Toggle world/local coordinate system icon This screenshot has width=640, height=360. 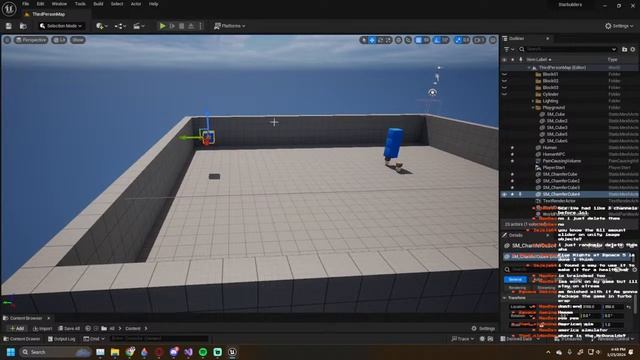[398, 40]
